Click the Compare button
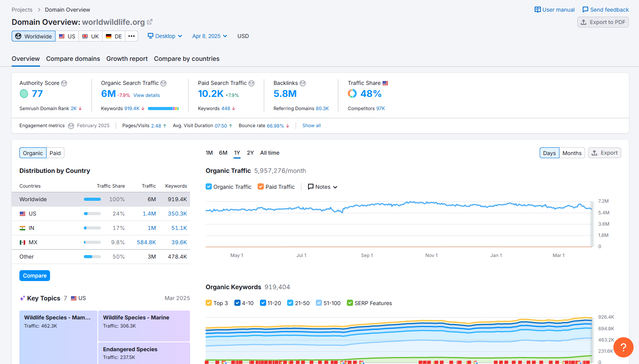639x364 pixels. [35, 275]
